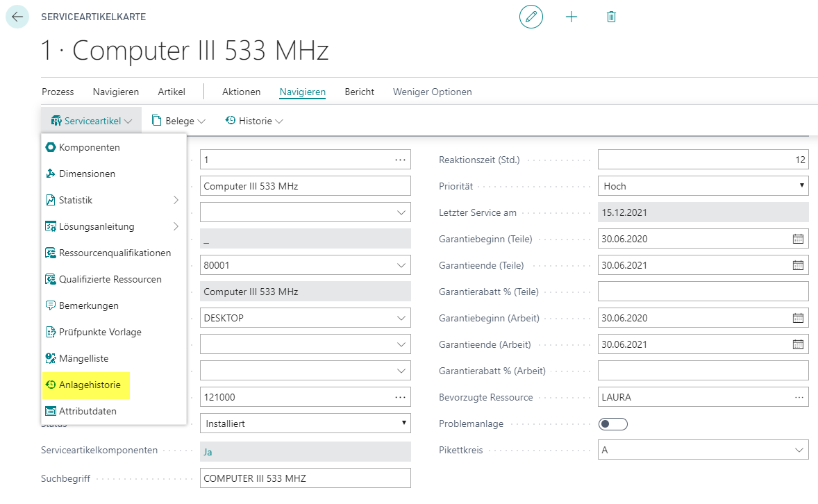
Task: Open the Artikel tab
Action: coord(172,92)
